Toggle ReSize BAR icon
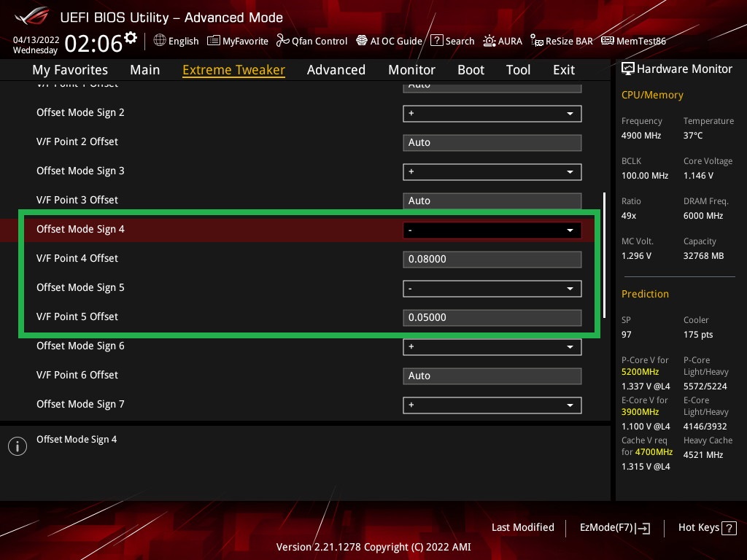Image resolution: width=747 pixels, height=560 pixels. pyautogui.click(x=537, y=41)
